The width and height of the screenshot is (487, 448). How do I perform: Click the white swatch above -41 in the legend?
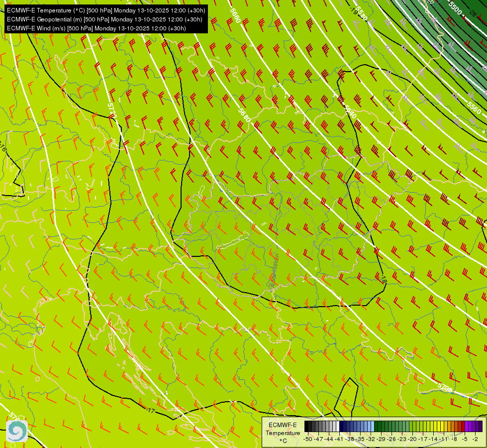click(338, 426)
